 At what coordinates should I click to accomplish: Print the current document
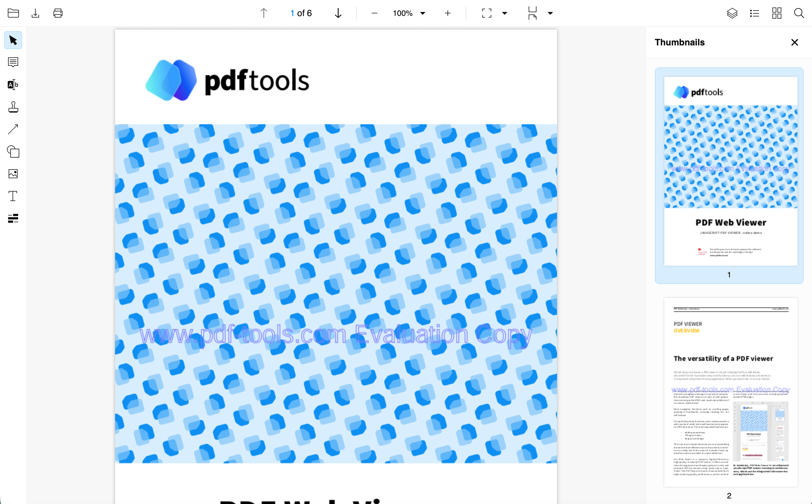click(58, 13)
